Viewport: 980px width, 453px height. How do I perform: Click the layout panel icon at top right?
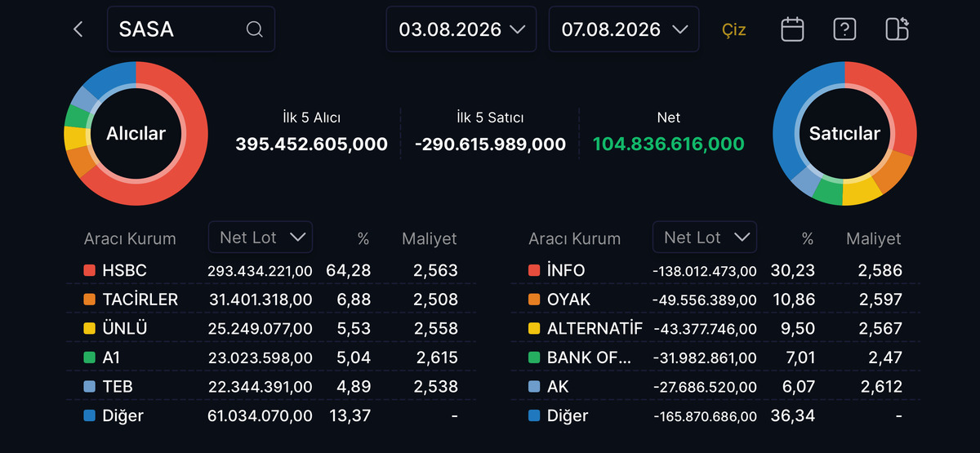tap(897, 29)
